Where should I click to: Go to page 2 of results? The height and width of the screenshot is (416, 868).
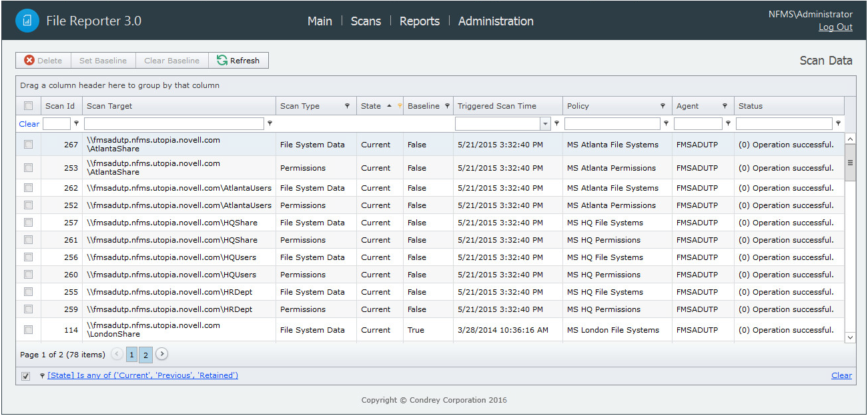(x=145, y=355)
